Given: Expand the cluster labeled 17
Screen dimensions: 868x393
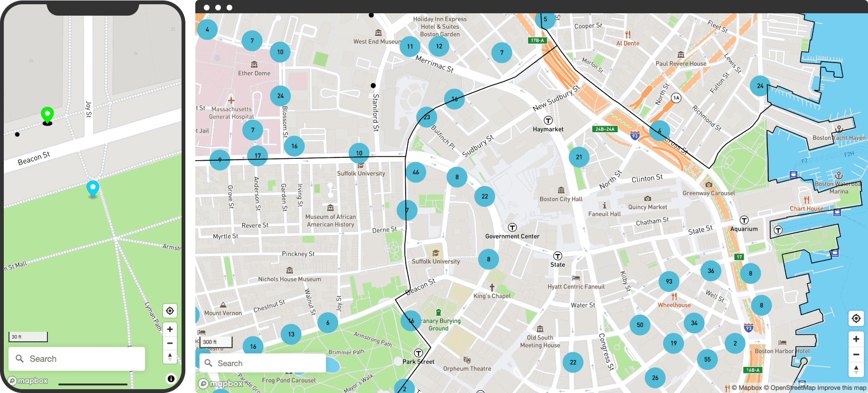Looking at the screenshot, I should pos(257,155).
